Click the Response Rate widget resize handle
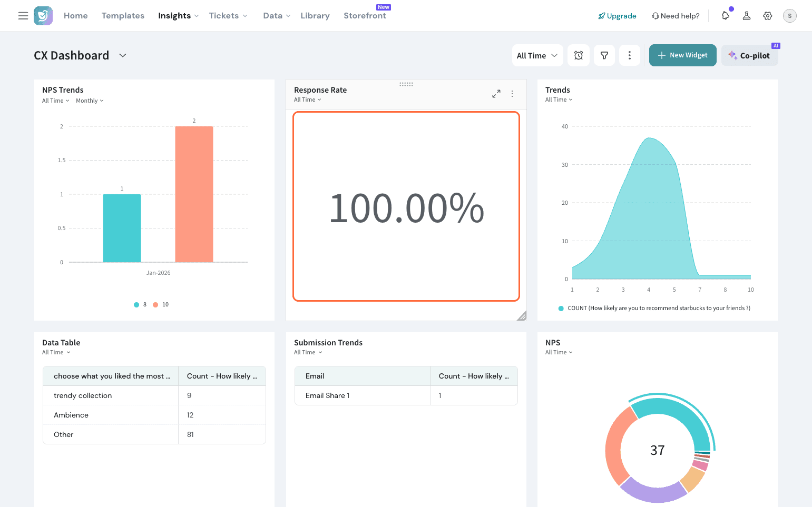 [522, 316]
